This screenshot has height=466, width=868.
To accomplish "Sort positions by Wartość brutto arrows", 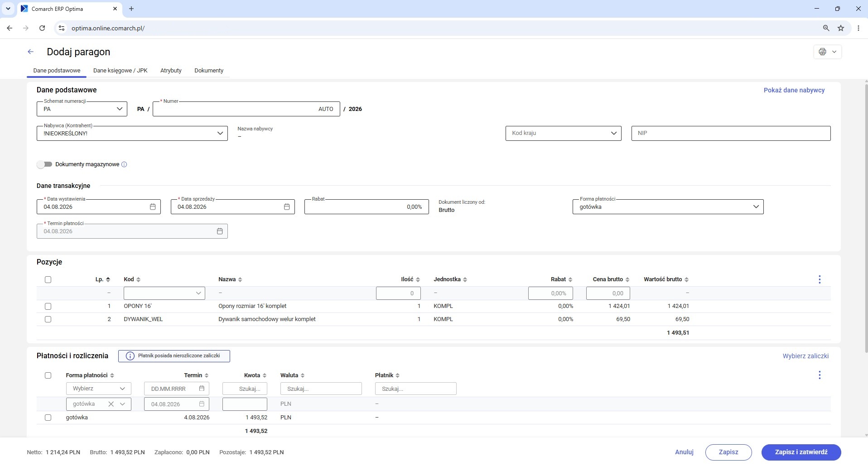I will (x=686, y=279).
